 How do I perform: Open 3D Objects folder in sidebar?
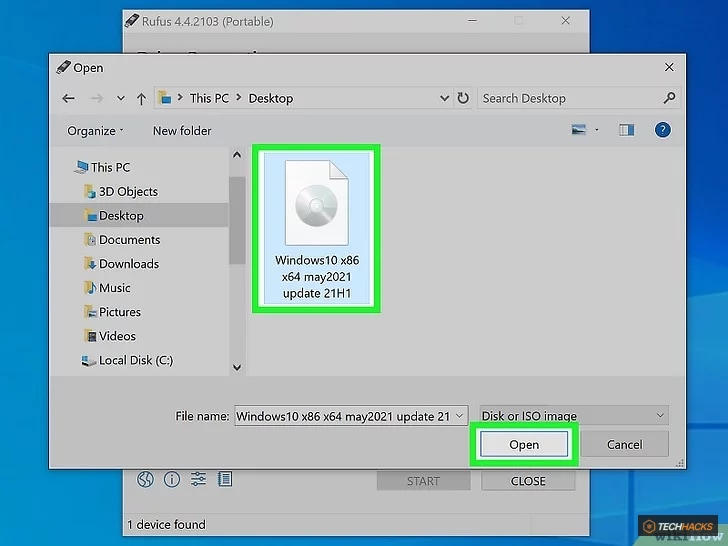[121, 191]
